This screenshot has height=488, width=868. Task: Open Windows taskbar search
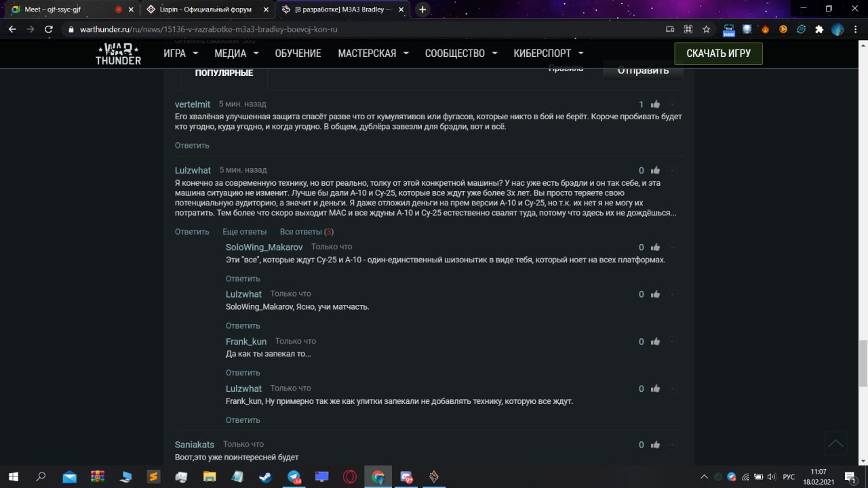(x=41, y=477)
